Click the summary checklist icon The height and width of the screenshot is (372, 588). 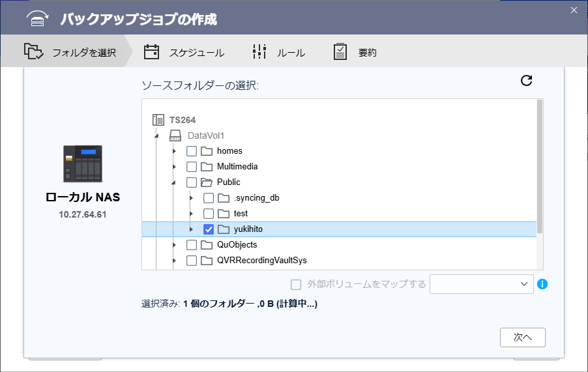coord(340,52)
